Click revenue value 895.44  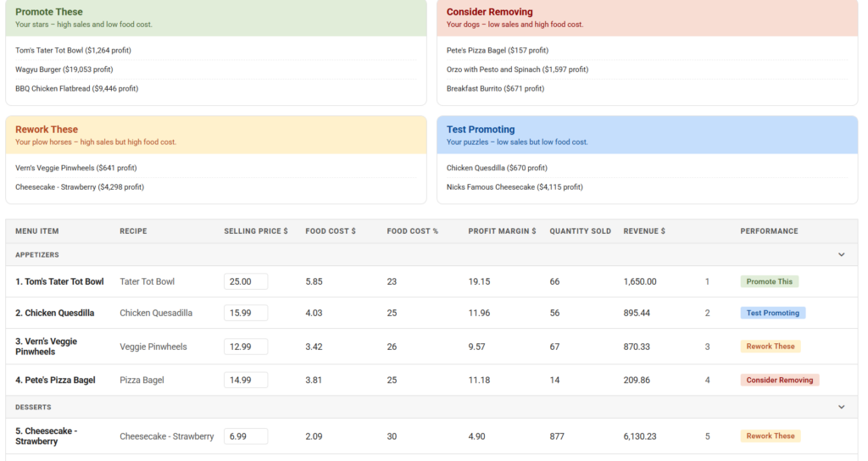pyautogui.click(x=637, y=313)
